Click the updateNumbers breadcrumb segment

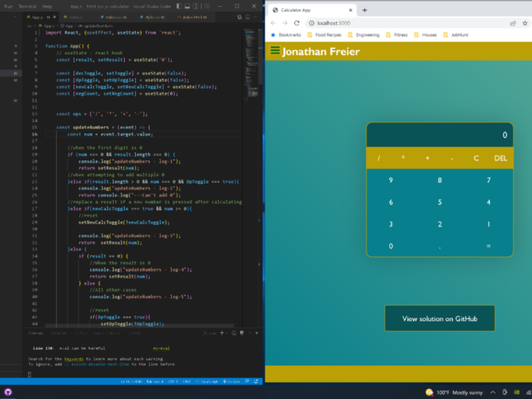pos(96,26)
